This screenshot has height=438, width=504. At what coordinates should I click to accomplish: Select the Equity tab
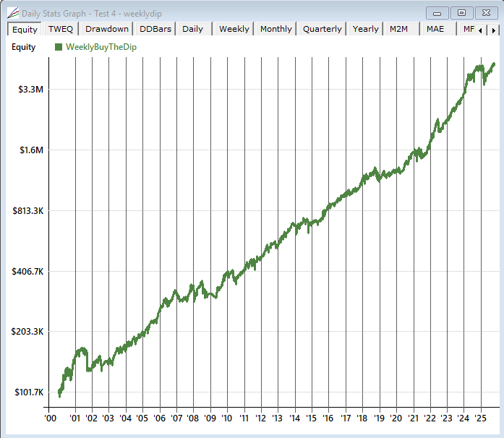(25, 29)
